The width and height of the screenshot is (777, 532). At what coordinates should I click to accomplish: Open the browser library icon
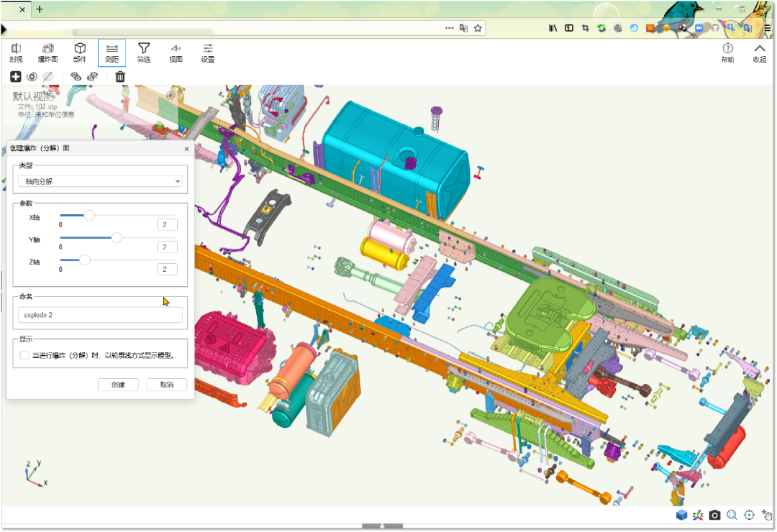(553, 28)
